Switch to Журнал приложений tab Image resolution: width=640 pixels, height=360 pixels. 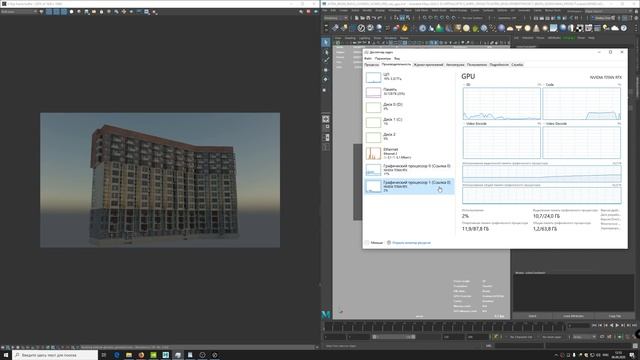[428, 64]
